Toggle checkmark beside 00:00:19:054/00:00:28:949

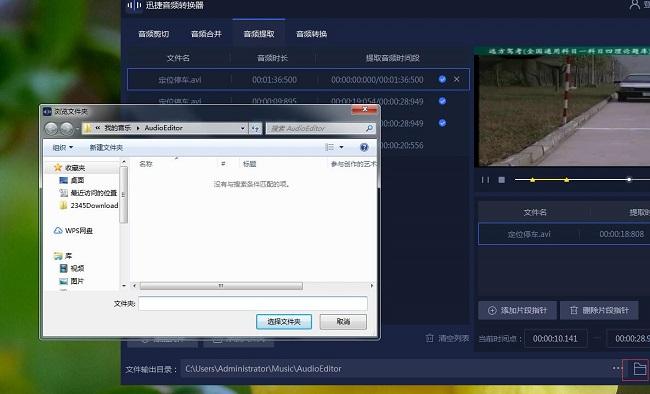pos(442,101)
